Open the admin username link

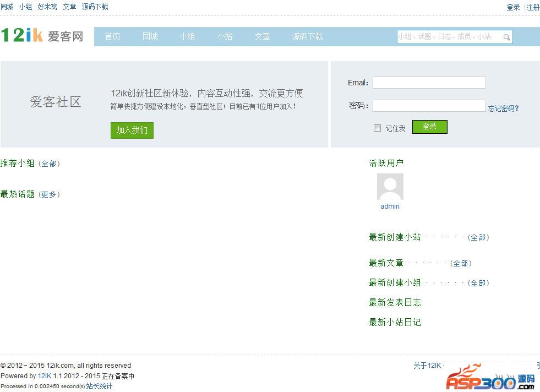tap(390, 206)
